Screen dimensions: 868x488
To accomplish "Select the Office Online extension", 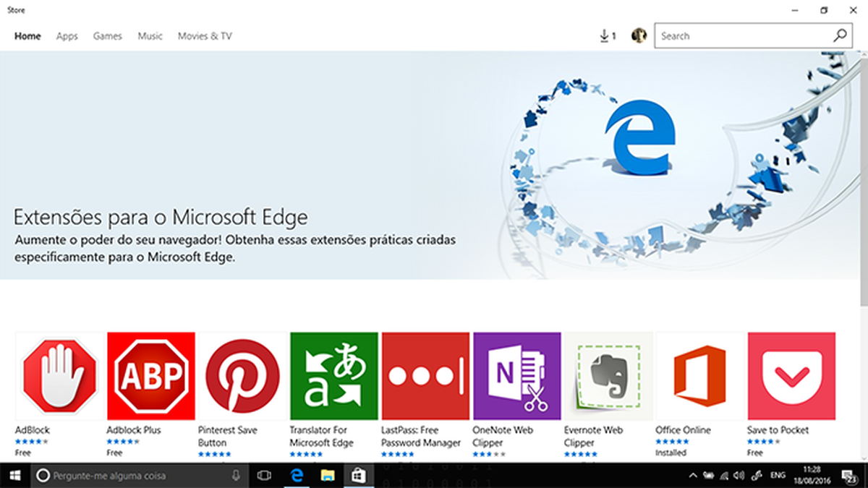I will click(699, 376).
